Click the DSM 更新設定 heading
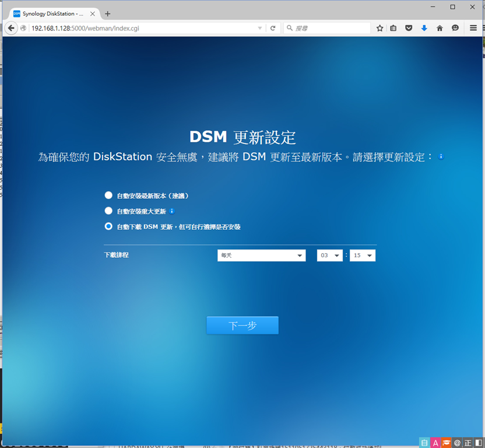The image size is (485, 448). pyautogui.click(x=242, y=137)
